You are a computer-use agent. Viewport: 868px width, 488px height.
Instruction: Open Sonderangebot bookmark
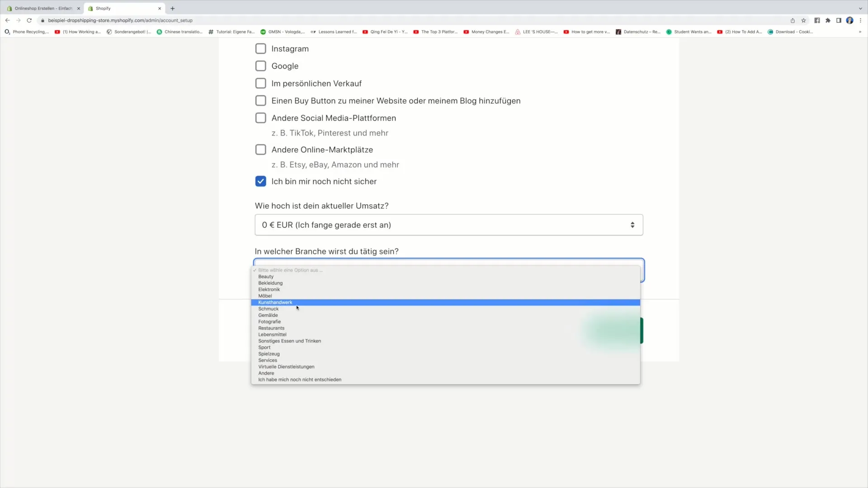pyautogui.click(x=129, y=32)
